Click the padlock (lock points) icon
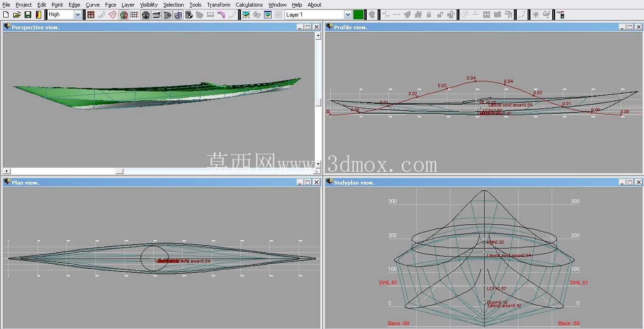This screenshot has height=329, width=644. [429, 15]
